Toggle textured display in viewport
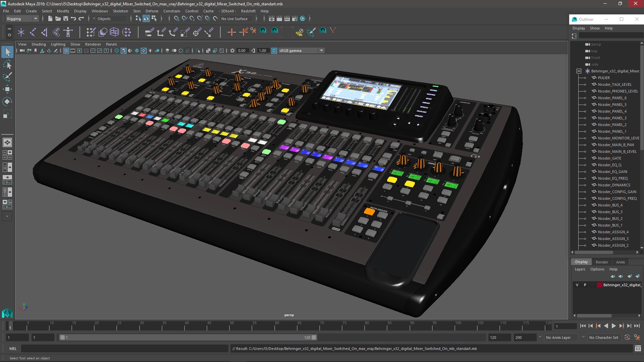This screenshot has width=644, height=362. [144, 51]
